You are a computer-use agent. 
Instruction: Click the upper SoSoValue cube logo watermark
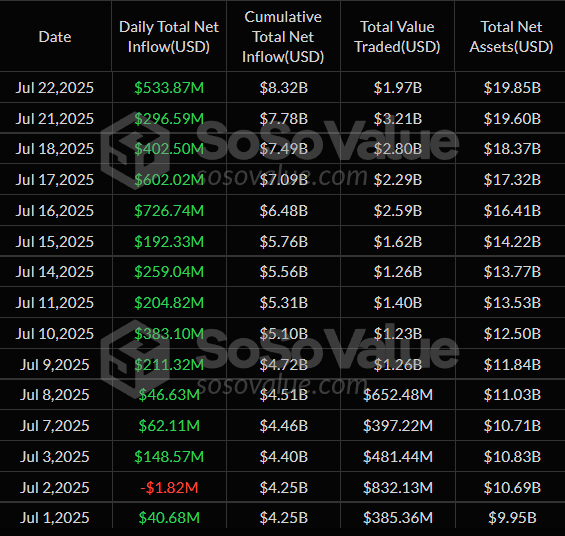(135, 150)
